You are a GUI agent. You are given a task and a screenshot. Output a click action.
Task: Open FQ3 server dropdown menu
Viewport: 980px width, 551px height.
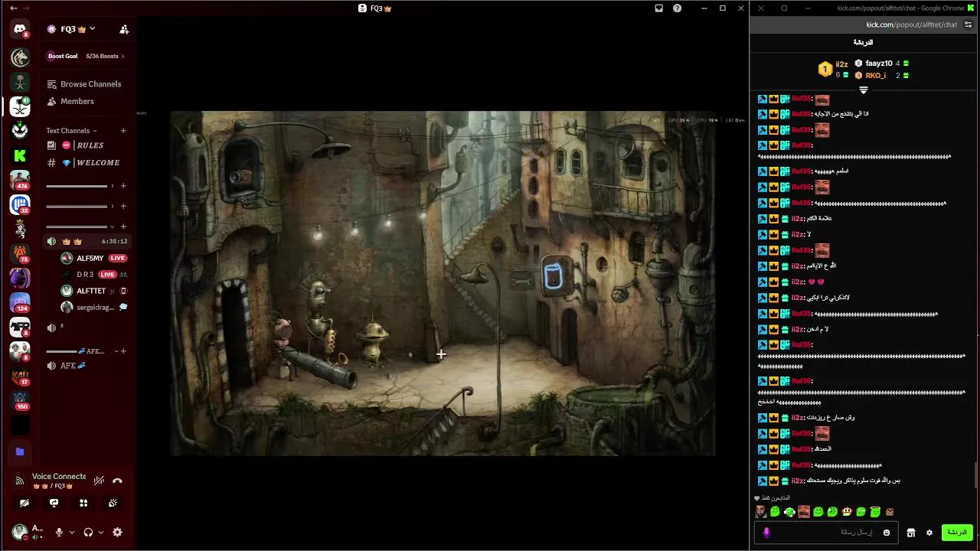pos(92,29)
